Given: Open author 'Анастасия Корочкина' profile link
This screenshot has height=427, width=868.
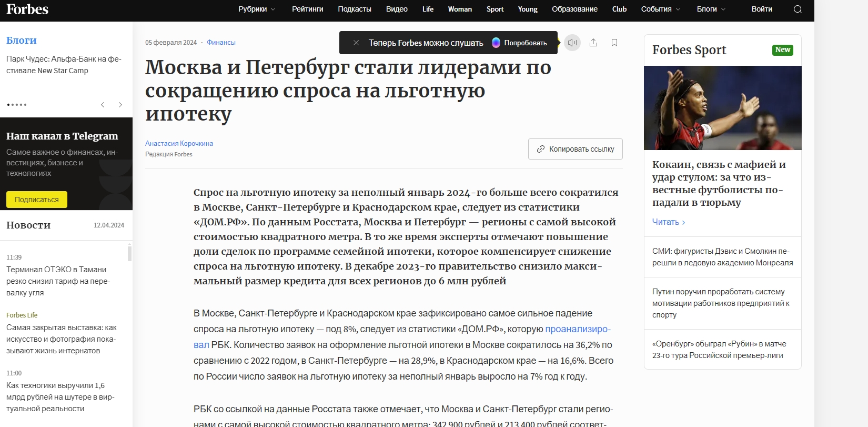Looking at the screenshot, I should click(x=179, y=143).
